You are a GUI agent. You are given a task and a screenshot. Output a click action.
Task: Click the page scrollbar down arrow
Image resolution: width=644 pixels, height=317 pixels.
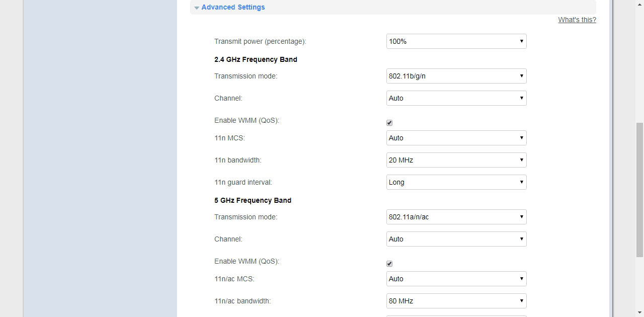[639, 312]
